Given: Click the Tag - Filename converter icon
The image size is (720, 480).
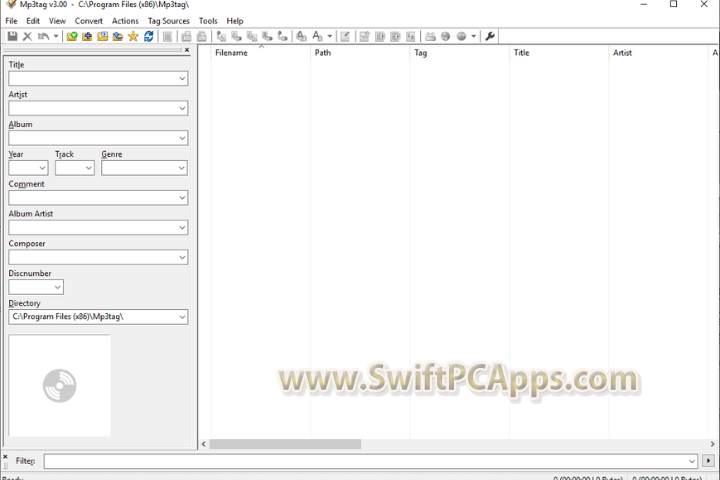Looking at the screenshot, I should [x=221, y=36].
